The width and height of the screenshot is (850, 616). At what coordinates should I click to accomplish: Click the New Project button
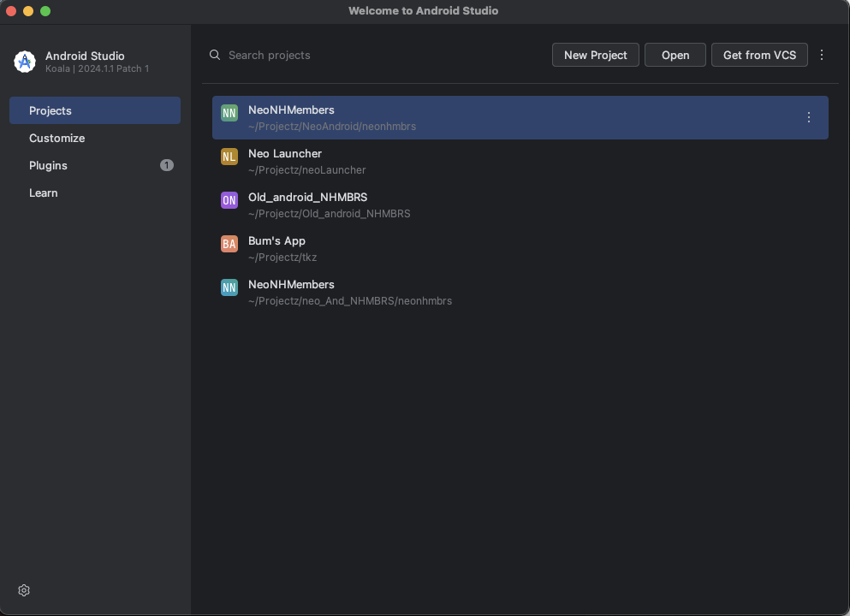pyautogui.click(x=596, y=55)
